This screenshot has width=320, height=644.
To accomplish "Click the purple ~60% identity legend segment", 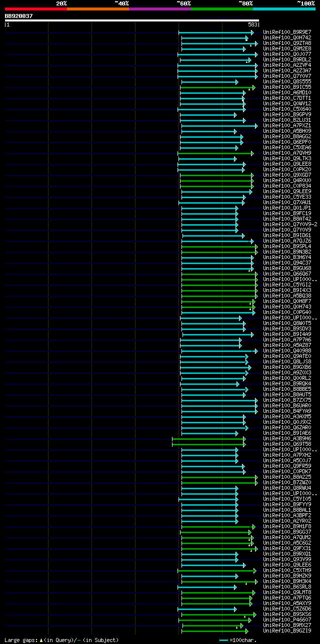I will pos(159,9).
